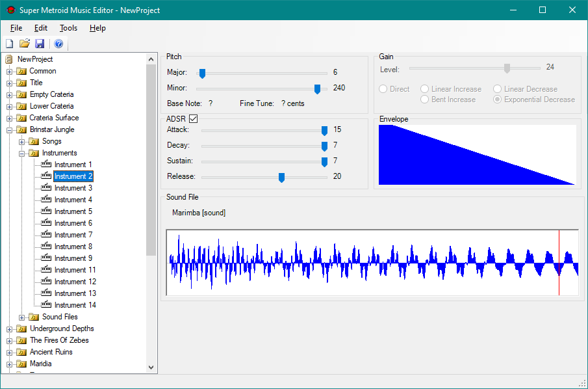Click the NewProject root node icon
Viewport: 588px width, 389px height.
[x=9, y=59]
